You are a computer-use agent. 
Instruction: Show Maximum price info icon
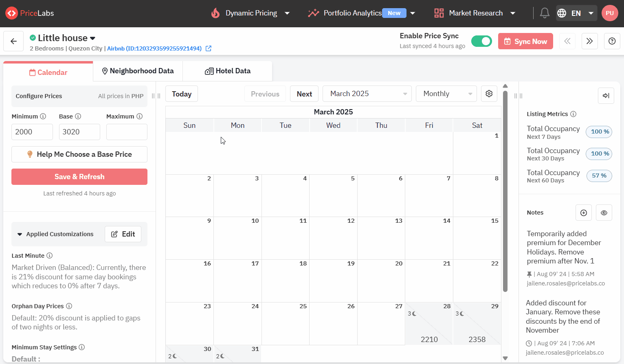[x=139, y=116]
